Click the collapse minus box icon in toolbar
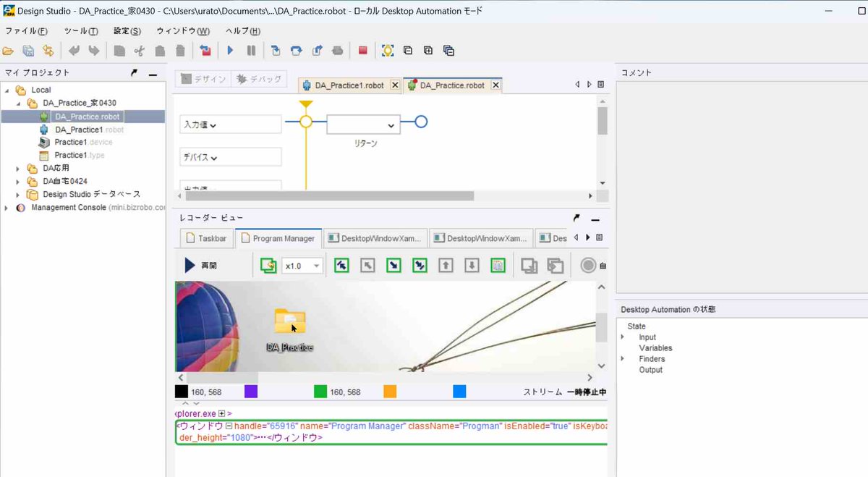 pyautogui.click(x=408, y=51)
